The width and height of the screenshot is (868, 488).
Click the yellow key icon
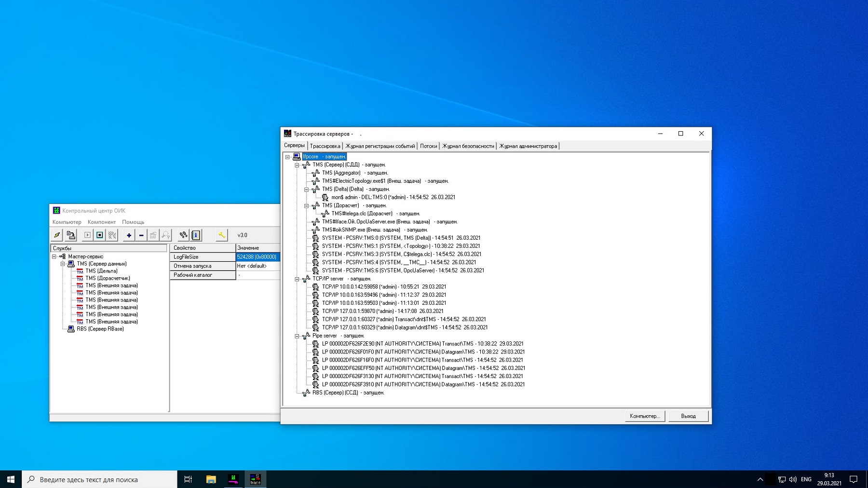(221, 235)
